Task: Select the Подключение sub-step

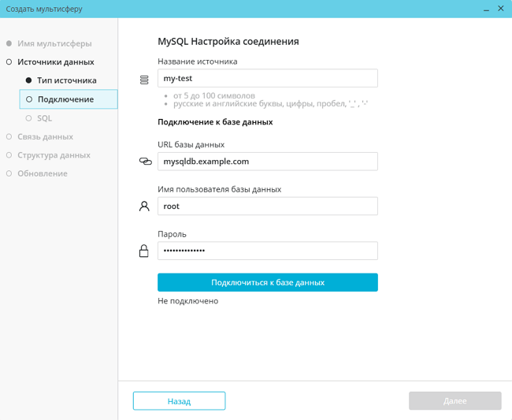Action: click(65, 99)
